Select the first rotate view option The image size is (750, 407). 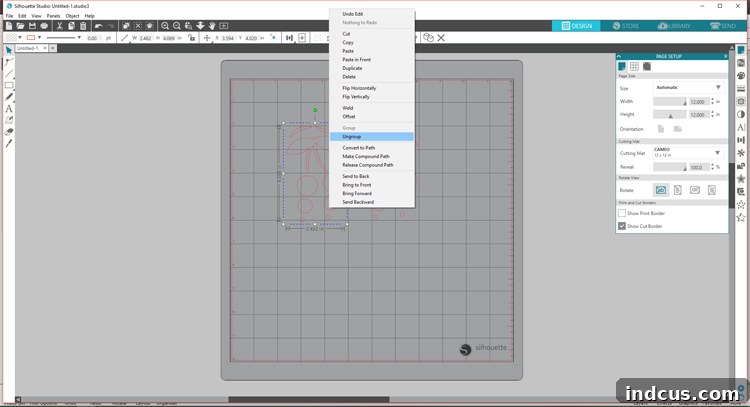click(x=661, y=190)
